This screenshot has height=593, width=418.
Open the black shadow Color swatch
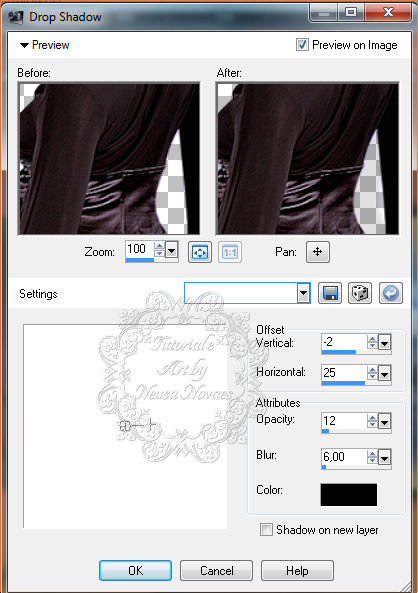click(x=349, y=494)
